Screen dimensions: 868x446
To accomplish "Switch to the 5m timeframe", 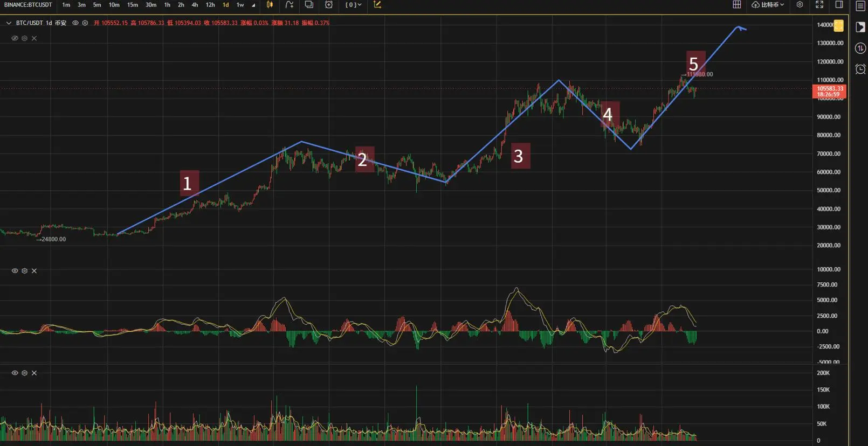I will pyautogui.click(x=97, y=5).
